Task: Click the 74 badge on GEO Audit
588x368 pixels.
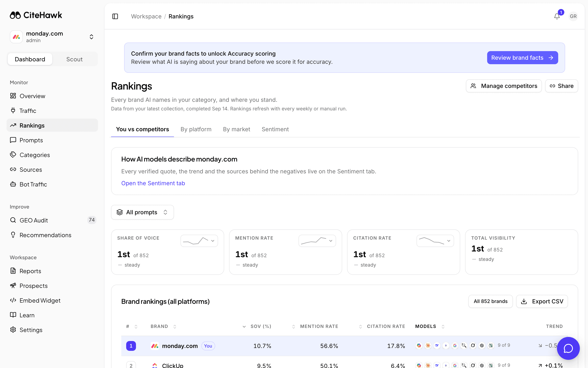Action: [x=92, y=220]
